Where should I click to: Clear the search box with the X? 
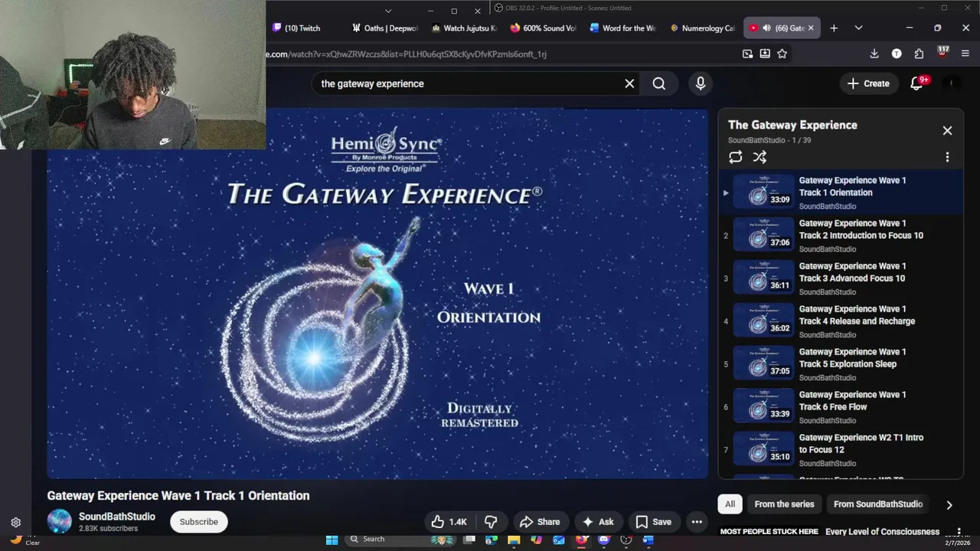pyautogui.click(x=629, y=83)
